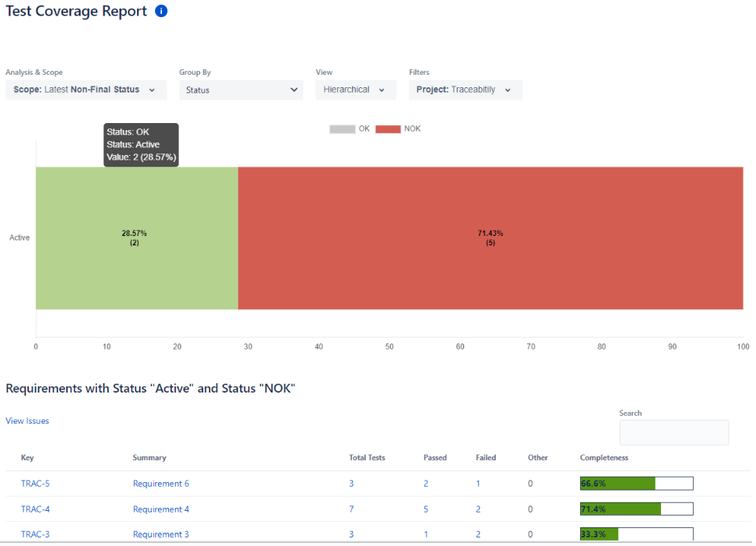This screenshot has width=756, height=546.
Task: Click the Total Tests column header
Action: coord(367,457)
